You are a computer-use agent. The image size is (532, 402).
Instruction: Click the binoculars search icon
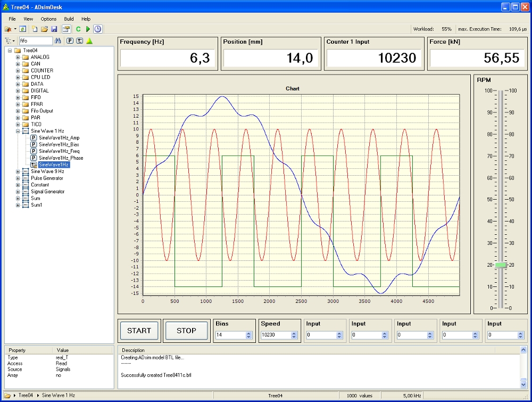59,40
